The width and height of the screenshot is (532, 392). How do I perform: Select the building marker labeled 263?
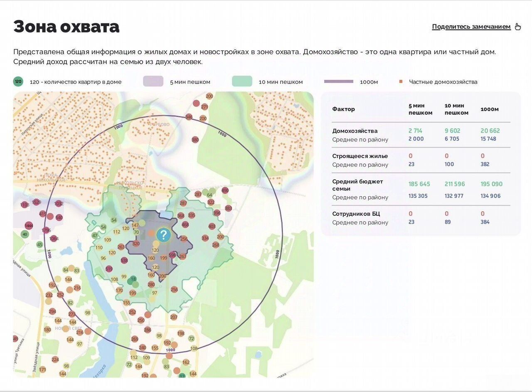coord(121,247)
